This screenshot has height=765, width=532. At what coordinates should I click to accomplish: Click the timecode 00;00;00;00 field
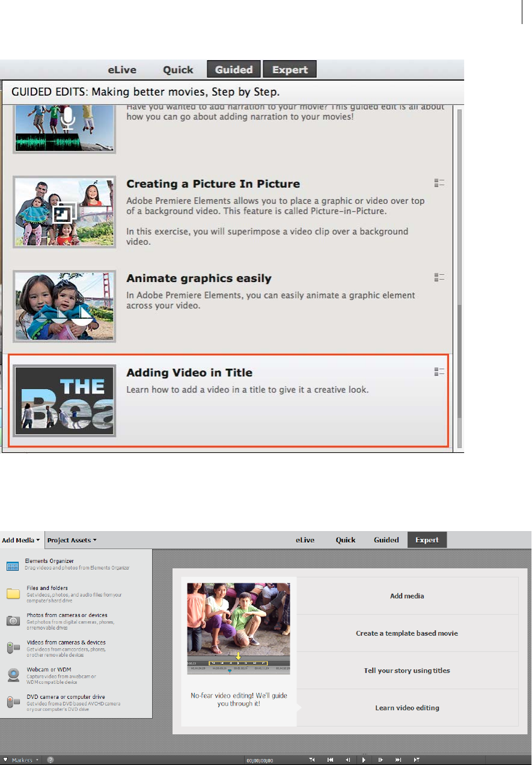pos(260,760)
